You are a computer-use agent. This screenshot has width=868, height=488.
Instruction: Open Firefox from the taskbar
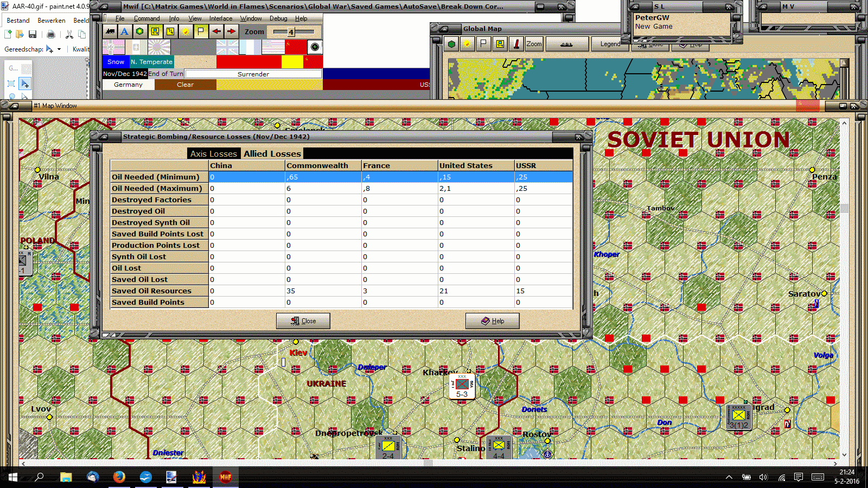pos(119,477)
